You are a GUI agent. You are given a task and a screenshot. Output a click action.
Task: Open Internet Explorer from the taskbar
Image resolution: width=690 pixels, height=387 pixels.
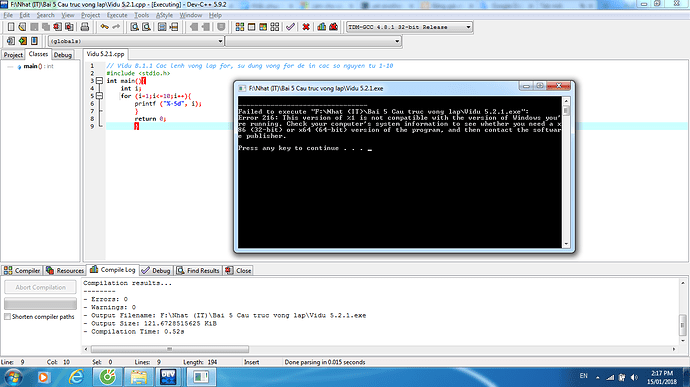[76, 377]
